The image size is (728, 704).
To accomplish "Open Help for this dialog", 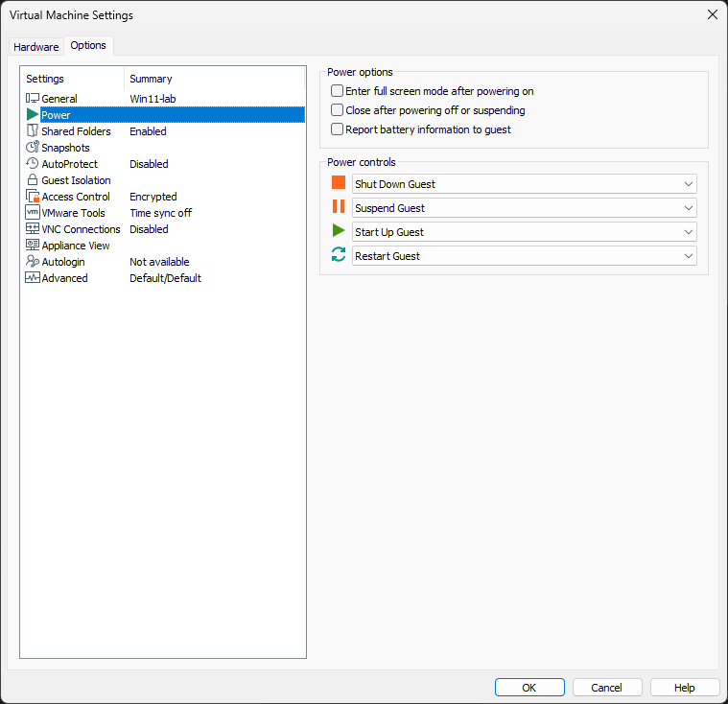I will coord(685,688).
